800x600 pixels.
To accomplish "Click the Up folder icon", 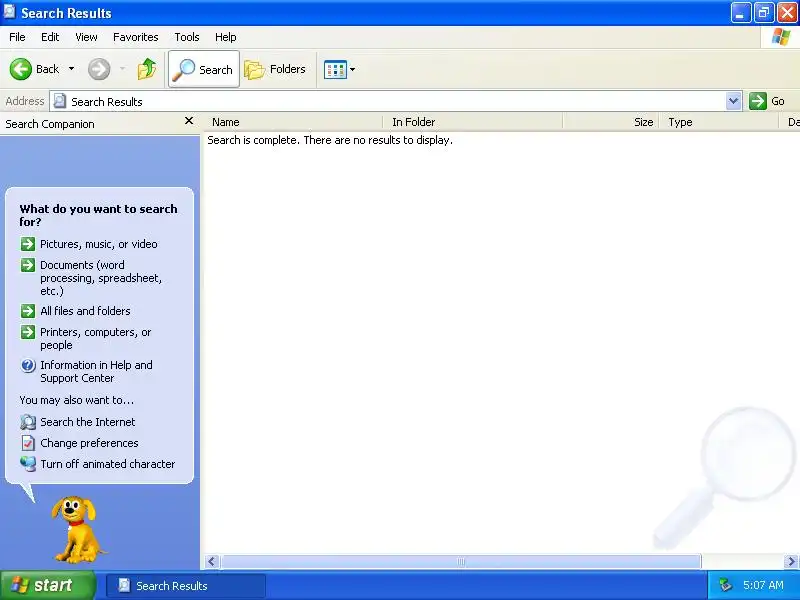I will (x=147, y=69).
